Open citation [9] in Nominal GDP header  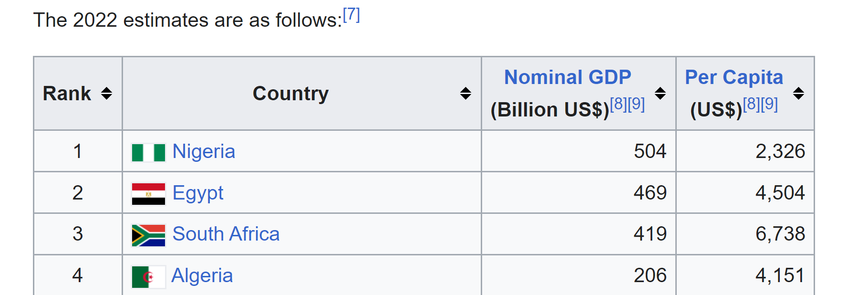(636, 104)
